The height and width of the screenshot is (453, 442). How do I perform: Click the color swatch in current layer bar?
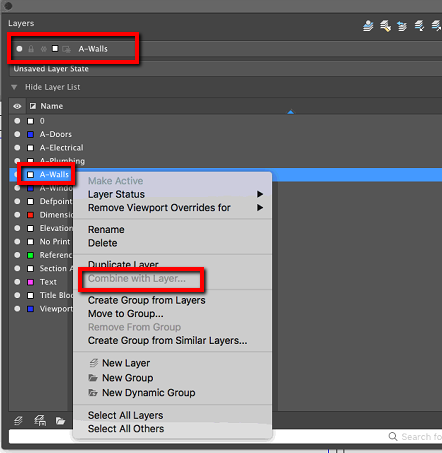tap(55, 49)
